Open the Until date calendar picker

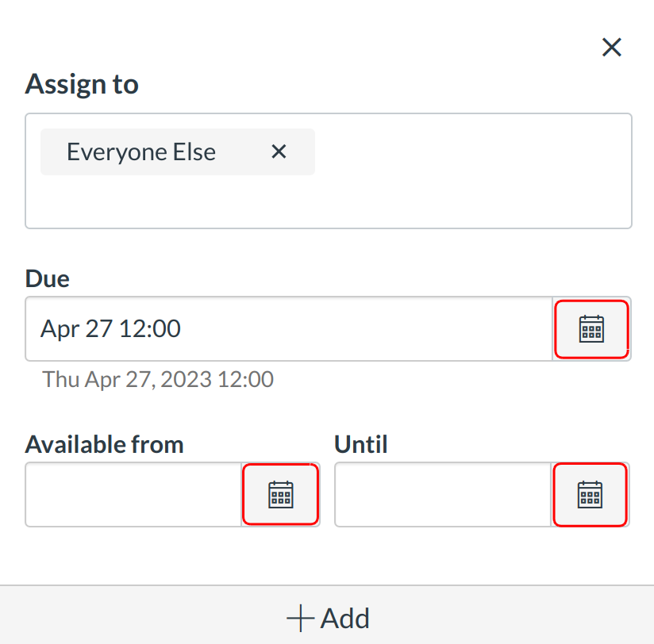click(590, 494)
